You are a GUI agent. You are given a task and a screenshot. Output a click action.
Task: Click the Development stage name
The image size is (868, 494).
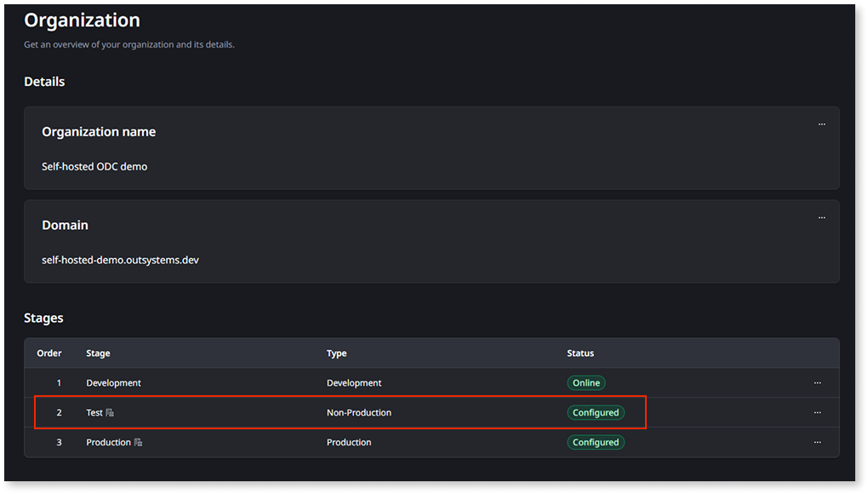coord(113,382)
